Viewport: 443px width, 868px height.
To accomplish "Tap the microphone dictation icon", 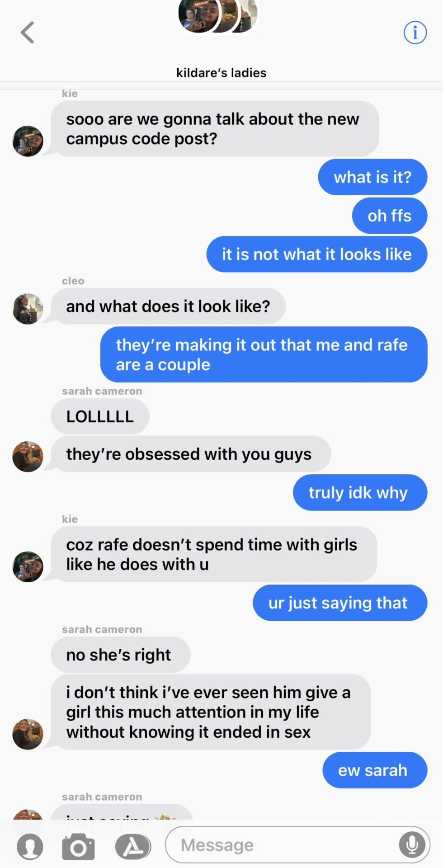I will [x=412, y=844].
